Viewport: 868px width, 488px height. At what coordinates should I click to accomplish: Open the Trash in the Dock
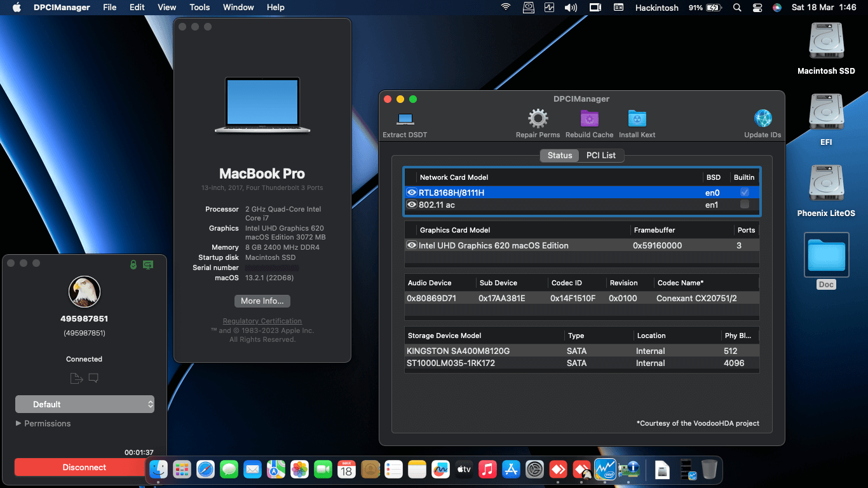pyautogui.click(x=709, y=470)
